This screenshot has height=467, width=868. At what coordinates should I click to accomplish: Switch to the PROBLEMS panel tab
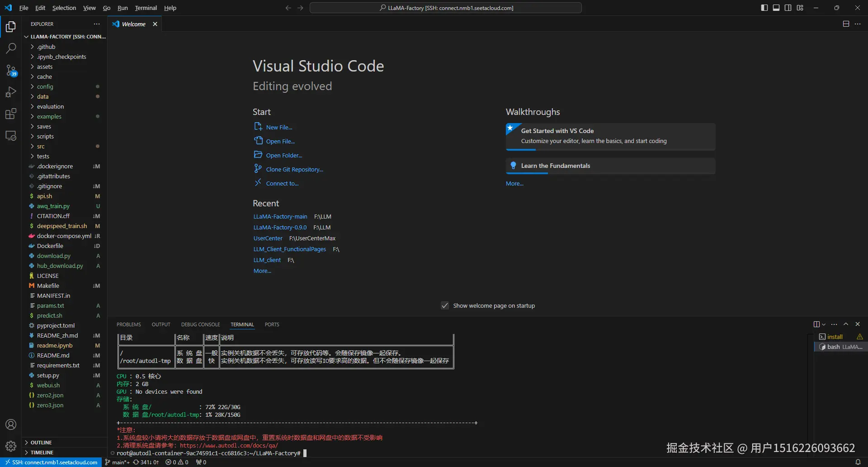tap(129, 324)
